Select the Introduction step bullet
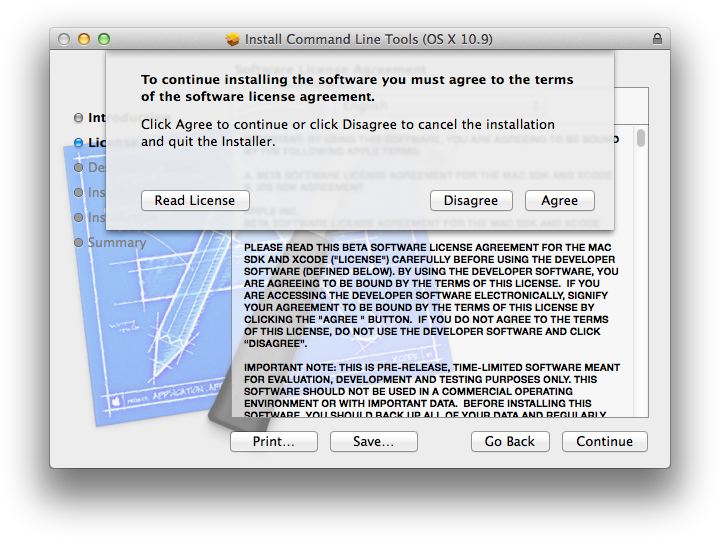719x539 pixels. pyautogui.click(x=78, y=118)
